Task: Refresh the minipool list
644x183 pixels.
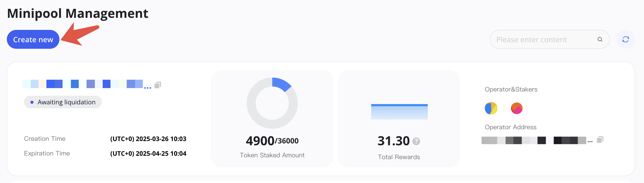Action: click(625, 39)
